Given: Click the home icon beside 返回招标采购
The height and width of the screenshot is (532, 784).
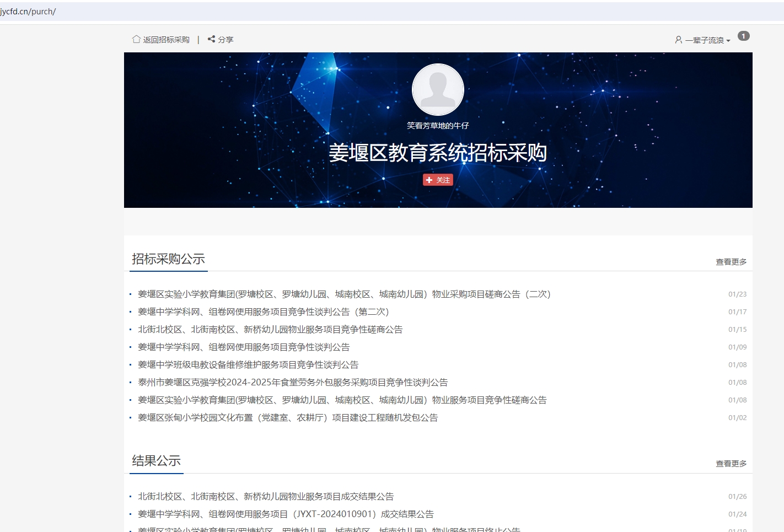Looking at the screenshot, I should [x=136, y=39].
